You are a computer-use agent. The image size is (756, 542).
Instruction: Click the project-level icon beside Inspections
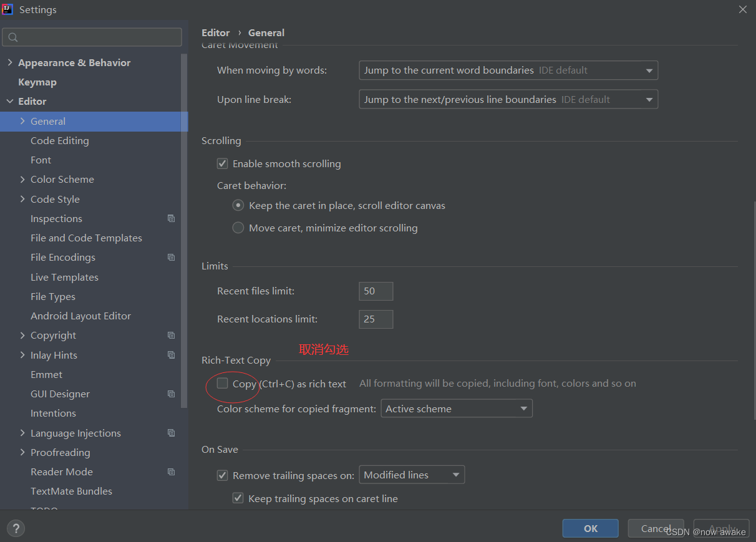(171, 218)
